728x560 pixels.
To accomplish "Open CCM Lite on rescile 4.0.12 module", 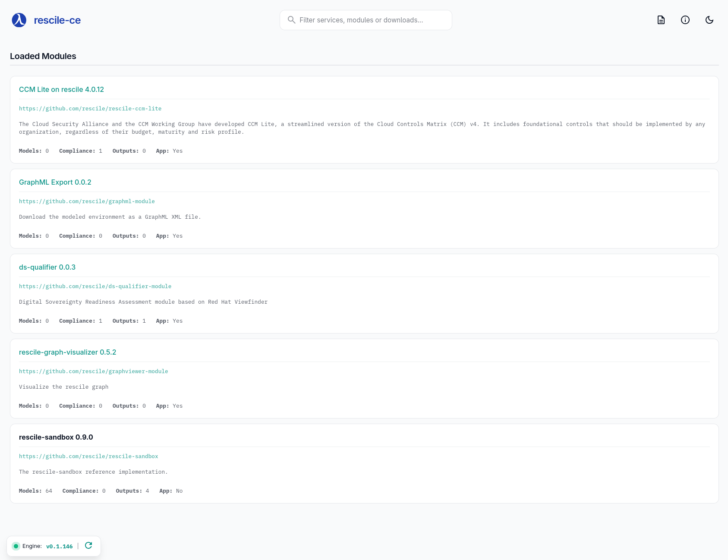I will (61, 89).
